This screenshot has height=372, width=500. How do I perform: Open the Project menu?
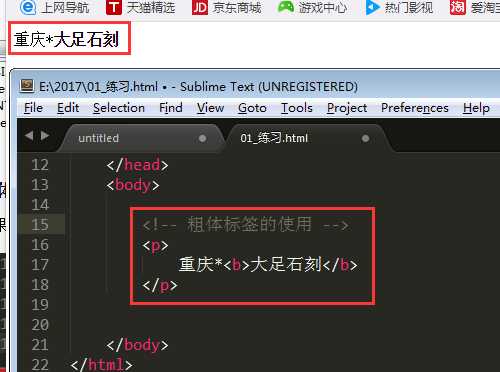click(347, 108)
